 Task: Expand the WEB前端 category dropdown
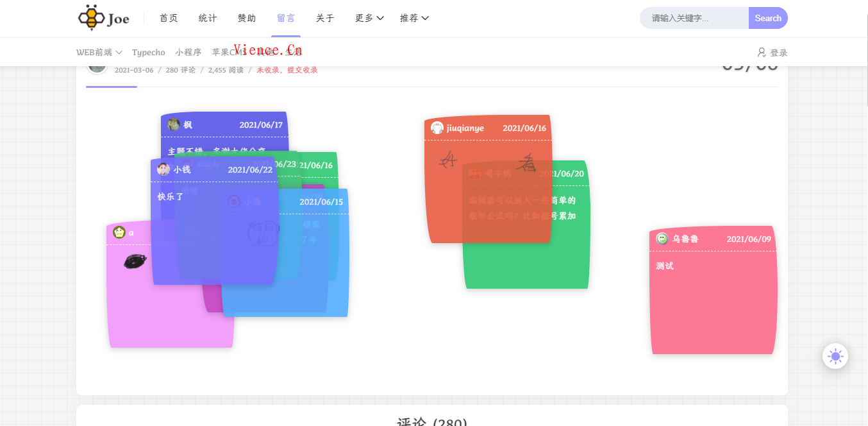point(99,53)
